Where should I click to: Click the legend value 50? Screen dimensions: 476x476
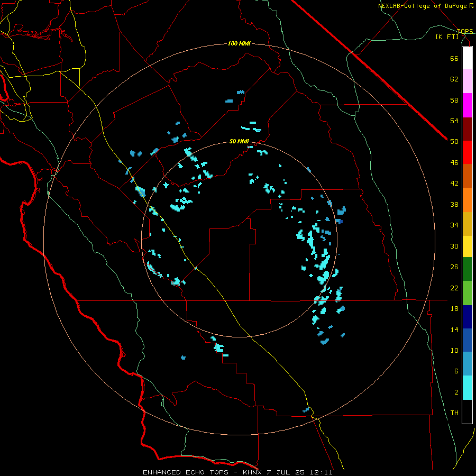[454, 142]
